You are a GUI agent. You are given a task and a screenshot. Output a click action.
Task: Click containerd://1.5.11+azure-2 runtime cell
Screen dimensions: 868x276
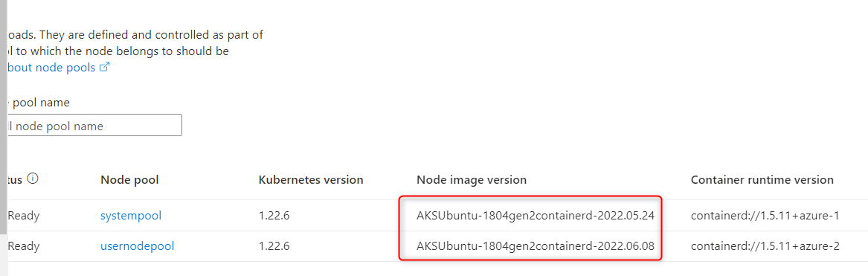(765, 245)
